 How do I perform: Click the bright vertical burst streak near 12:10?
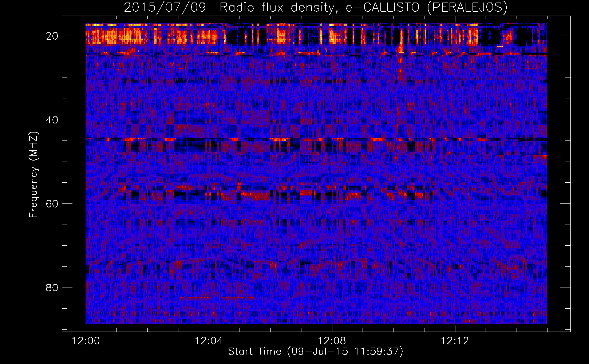click(401, 55)
